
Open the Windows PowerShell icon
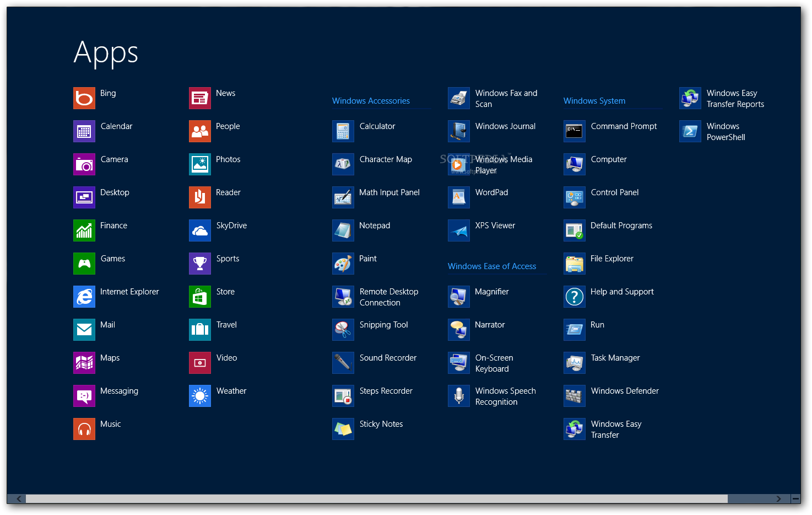click(x=690, y=131)
